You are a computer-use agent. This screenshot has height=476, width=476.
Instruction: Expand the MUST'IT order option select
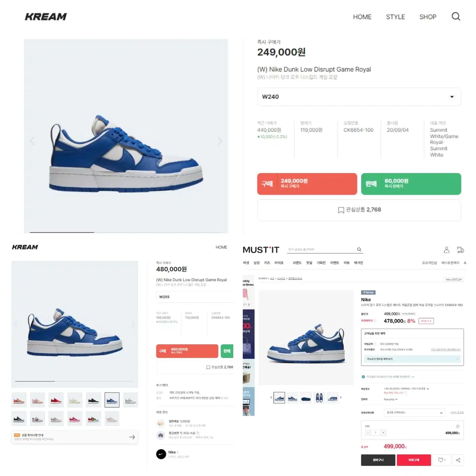pyautogui.click(x=415, y=413)
